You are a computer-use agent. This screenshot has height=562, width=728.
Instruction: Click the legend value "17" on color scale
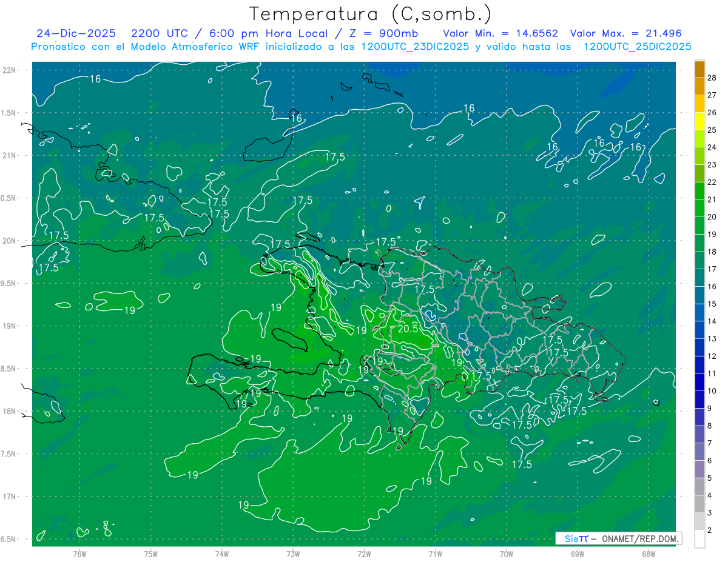coord(712,269)
